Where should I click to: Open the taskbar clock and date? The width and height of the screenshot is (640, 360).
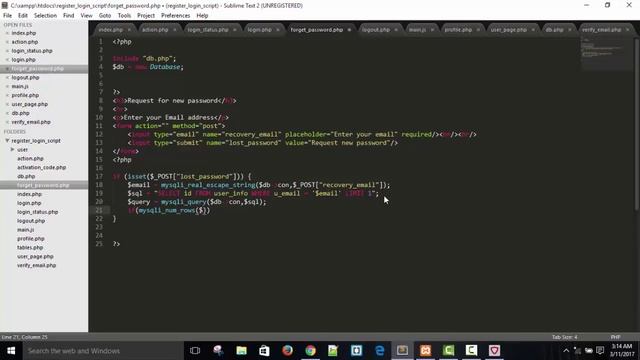coord(622,351)
